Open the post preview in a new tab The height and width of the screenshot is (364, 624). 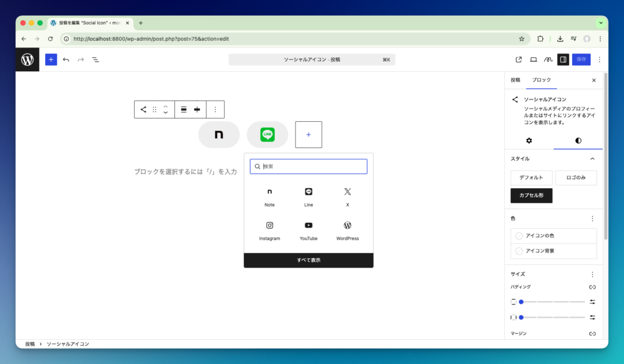click(x=519, y=60)
